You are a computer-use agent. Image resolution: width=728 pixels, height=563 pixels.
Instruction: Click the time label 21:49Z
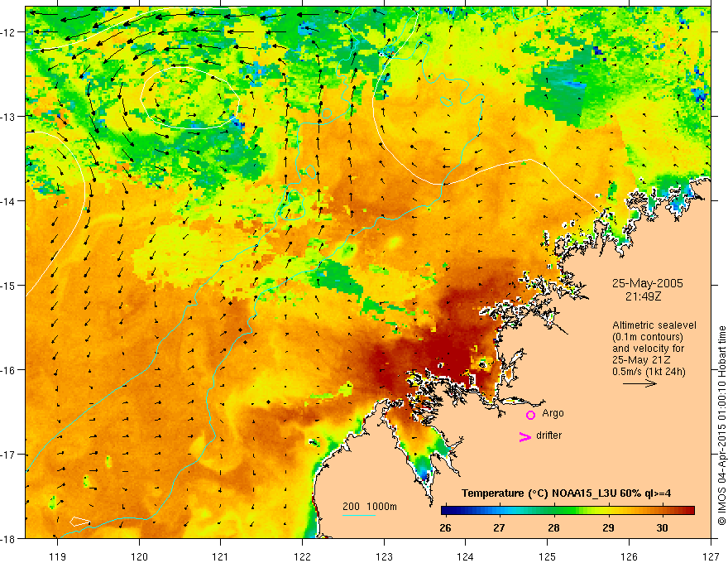tap(643, 296)
